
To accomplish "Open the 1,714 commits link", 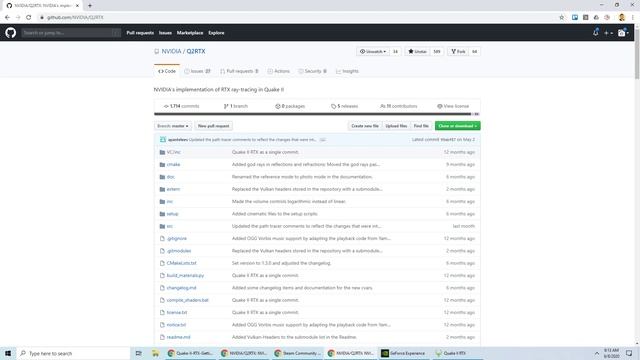I will tap(182, 106).
